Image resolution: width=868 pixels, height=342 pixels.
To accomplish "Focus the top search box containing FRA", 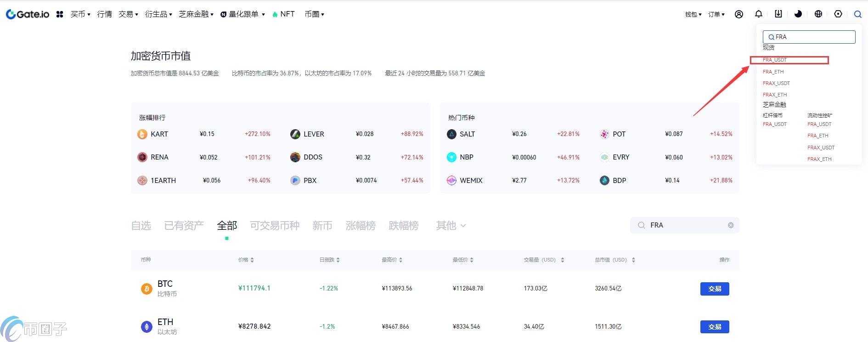I will pos(809,37).
